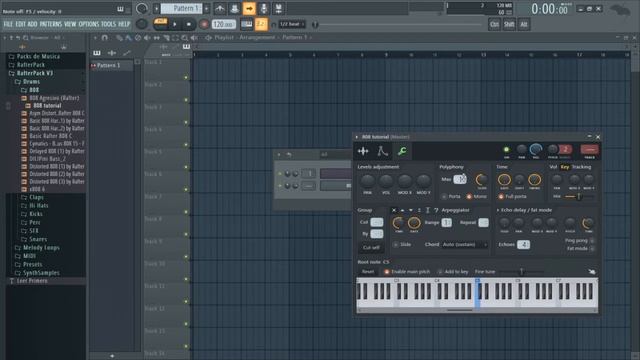Select the delete tool in playlist toolbar
Screen dimensions: 640x360
click(138, 38)
